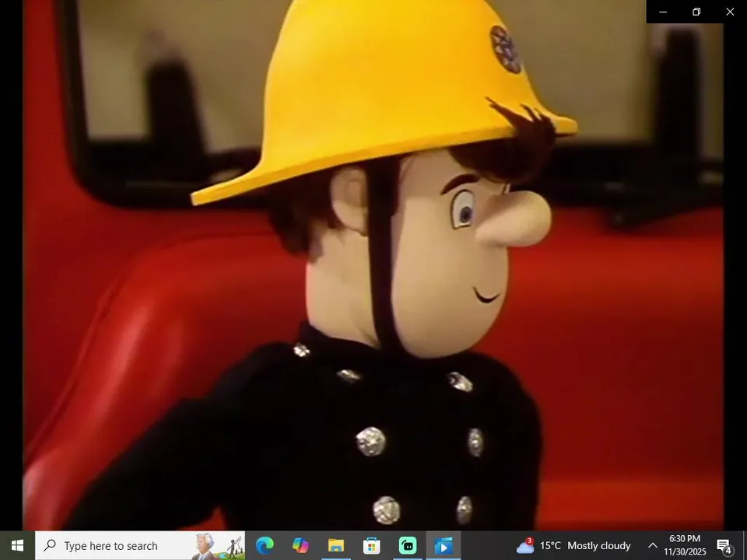Click the active video player taskbar icon
Viewport: 747px width, 560px height.
[x=444, y=546]
